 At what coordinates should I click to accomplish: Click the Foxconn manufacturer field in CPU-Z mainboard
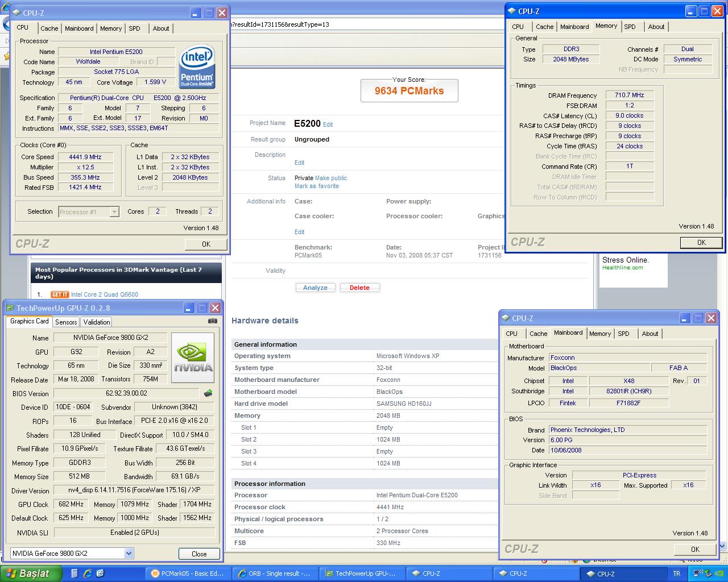(x=628, y=357)
